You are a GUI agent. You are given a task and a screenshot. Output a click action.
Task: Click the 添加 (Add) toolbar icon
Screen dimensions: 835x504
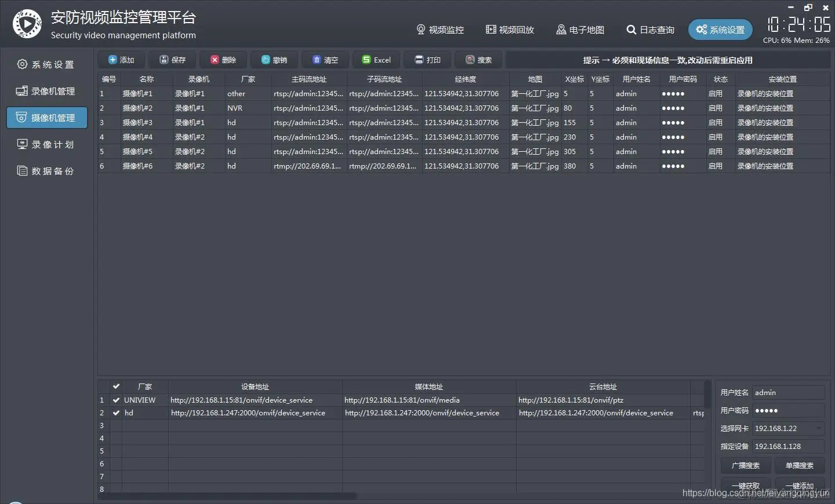[121, 59]
